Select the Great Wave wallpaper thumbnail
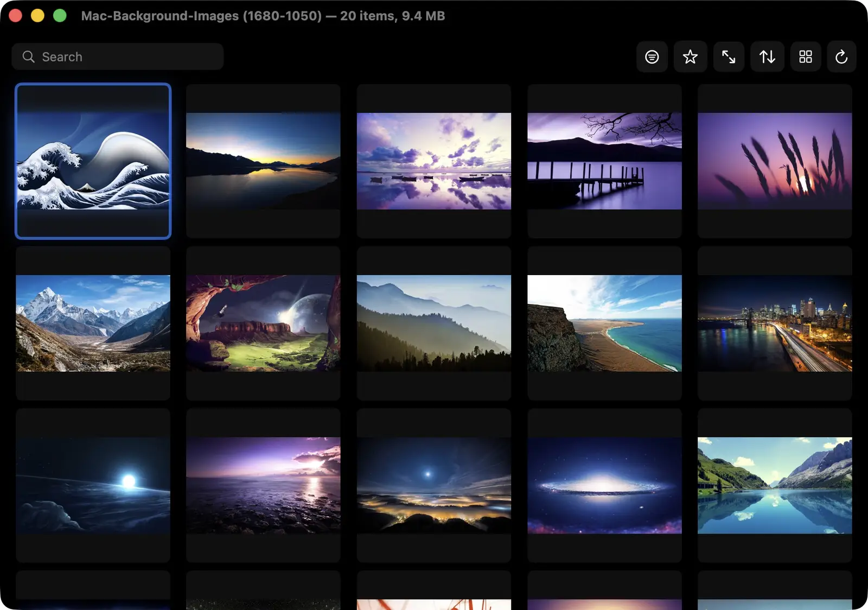The height and width of the screenshot is (610, 868). pos(93,161)
